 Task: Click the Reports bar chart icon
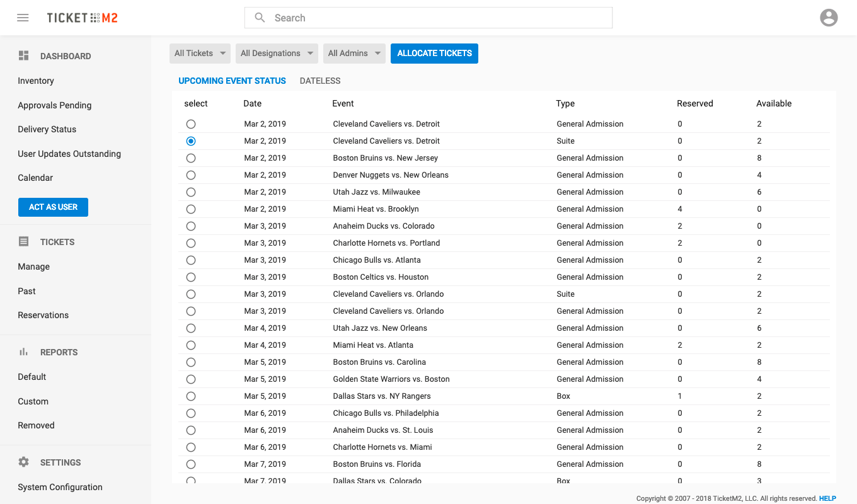(24, 352)
